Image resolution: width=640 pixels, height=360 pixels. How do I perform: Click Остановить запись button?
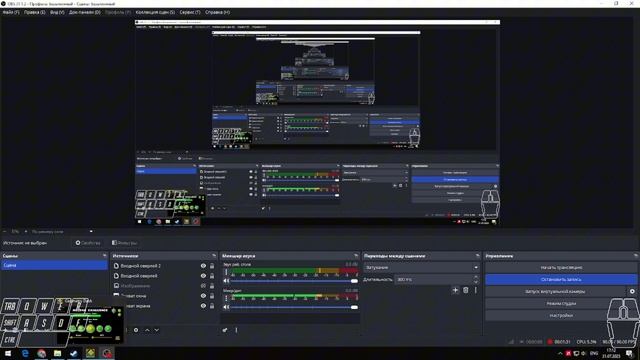pyautogui.click(x=561, y=280)
